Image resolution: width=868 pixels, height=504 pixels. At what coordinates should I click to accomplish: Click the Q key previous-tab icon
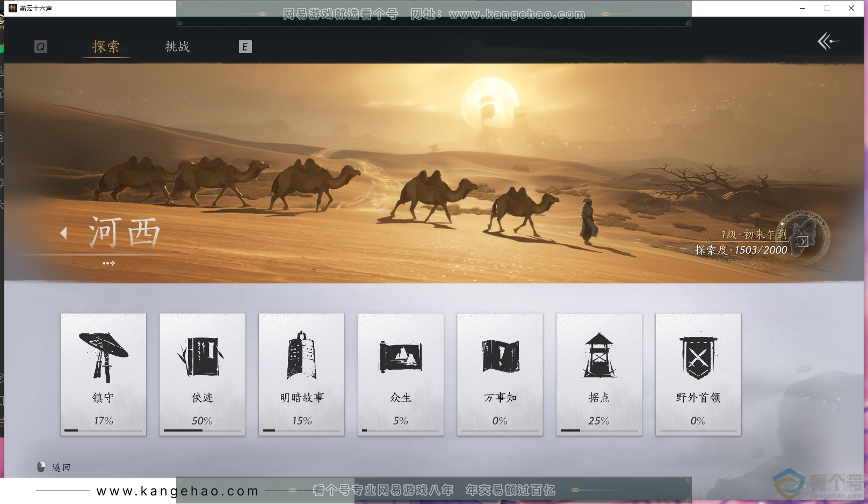pyautogui.click(x=41, y=47)
